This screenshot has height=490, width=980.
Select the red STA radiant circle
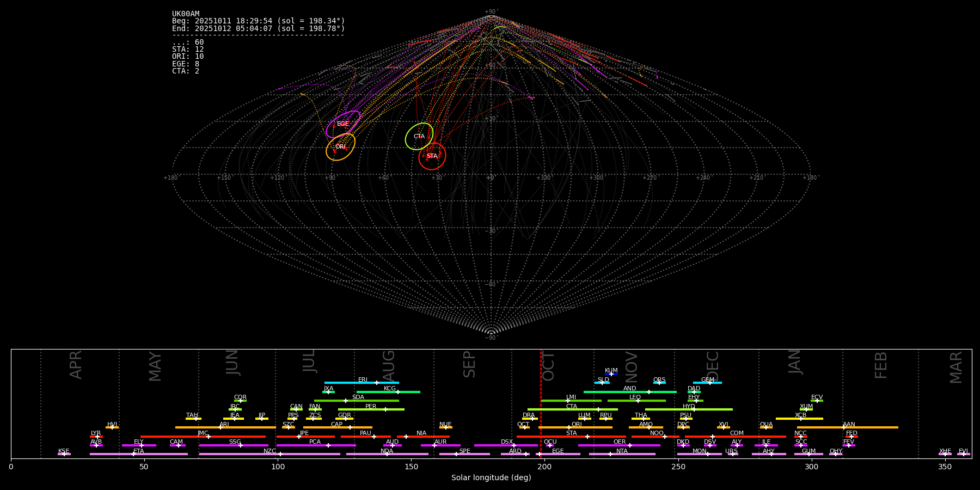pyautogui.click(x=432, y=156)
